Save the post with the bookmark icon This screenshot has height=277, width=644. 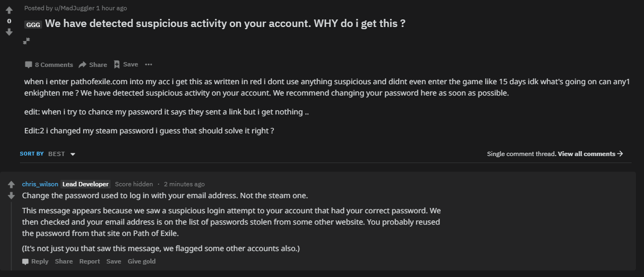click(117, 64)
